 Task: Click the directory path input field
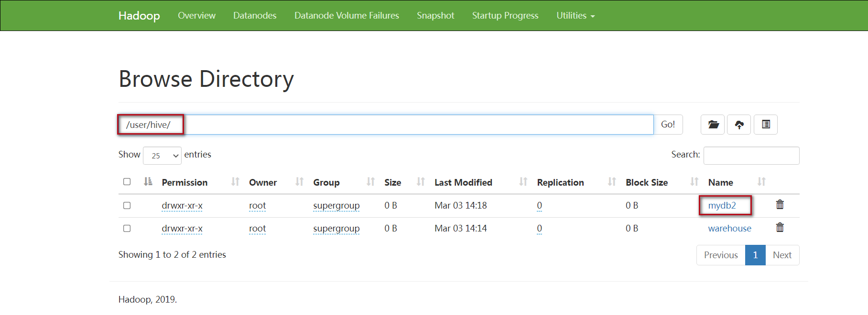coord(386,125)
